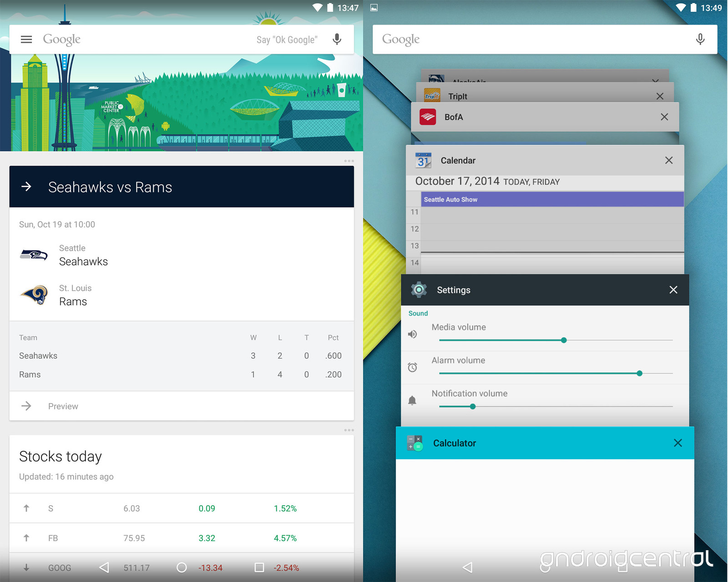Click the 511.17 GOOG price value

point(136,568)
